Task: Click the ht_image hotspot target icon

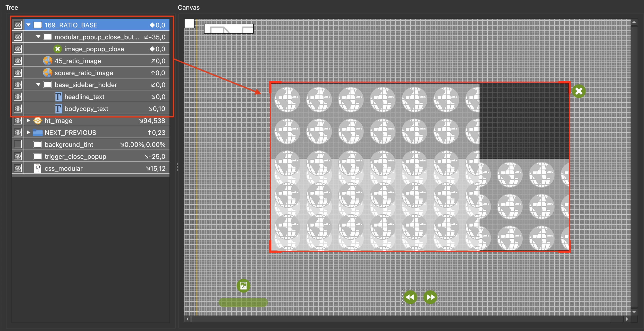Action: click(x=38, y=120)
